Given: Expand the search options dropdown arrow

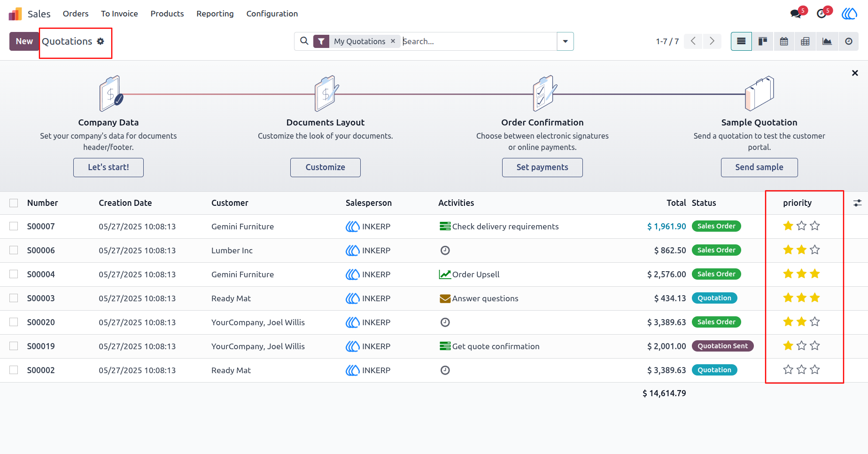Looking at the screenshot, I should (565, 41).
